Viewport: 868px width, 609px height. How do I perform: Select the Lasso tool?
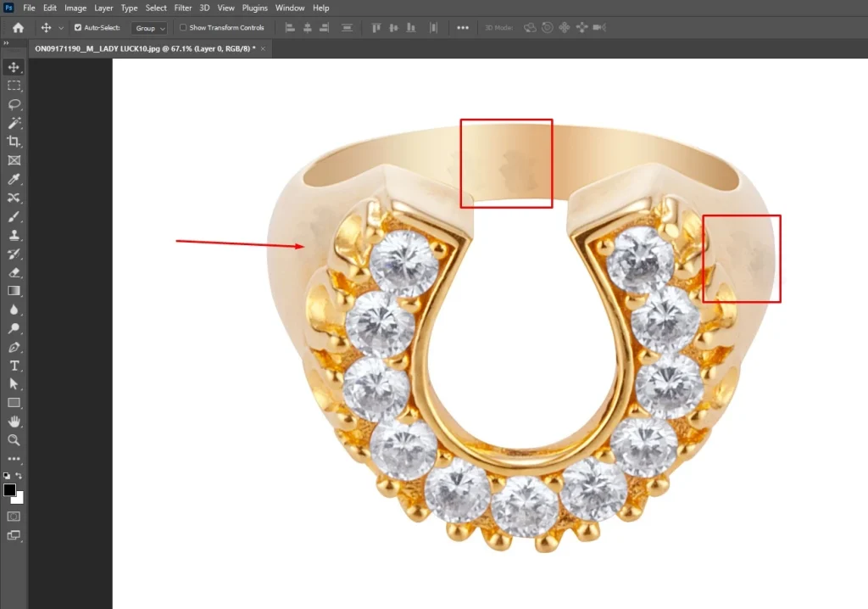click(14, 104)
